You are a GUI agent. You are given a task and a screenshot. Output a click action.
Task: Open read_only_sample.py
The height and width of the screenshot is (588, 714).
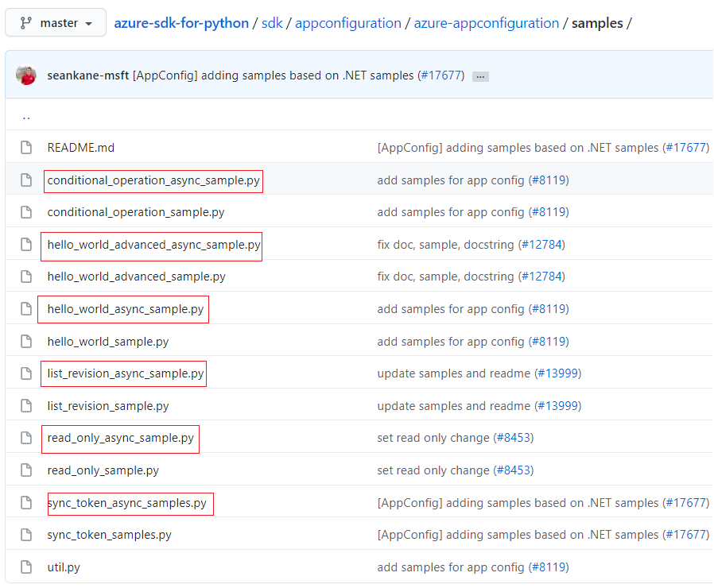103,470
